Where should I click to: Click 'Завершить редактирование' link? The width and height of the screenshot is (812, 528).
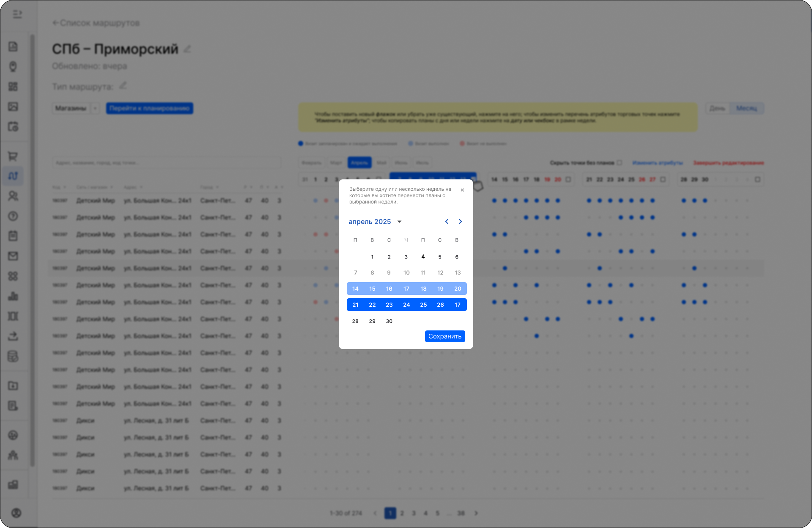728,163
